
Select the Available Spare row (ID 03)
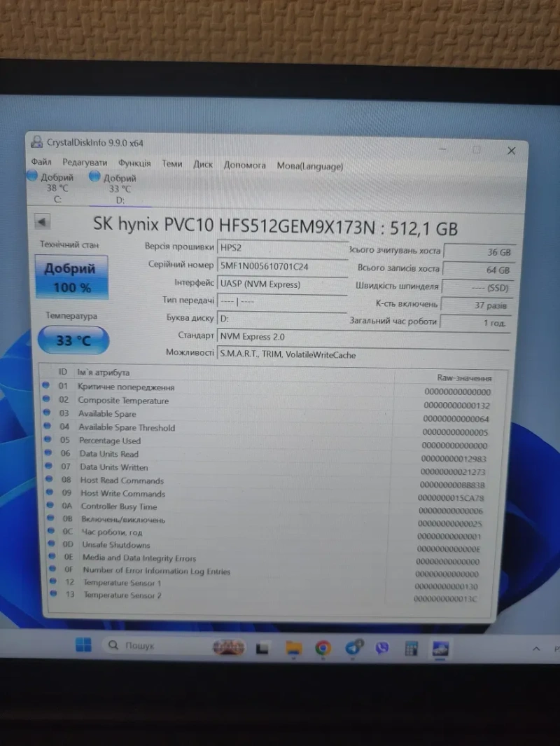coord(266,416)
